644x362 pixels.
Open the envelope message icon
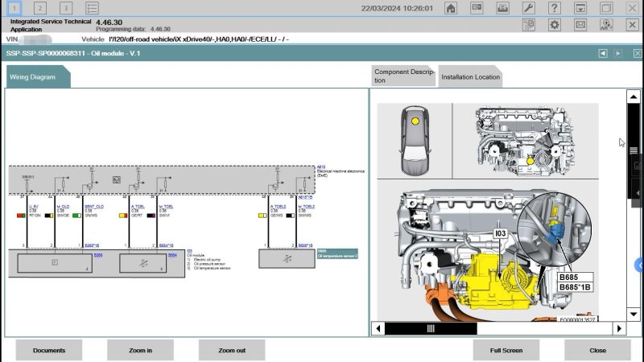[x=580, y=25]
